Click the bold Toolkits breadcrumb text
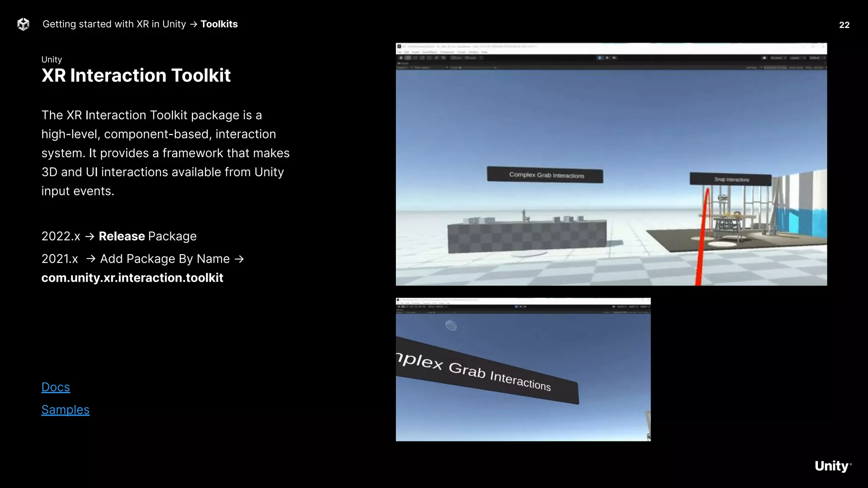This screenshot has height=488, width=868. [x=219, y=24]
